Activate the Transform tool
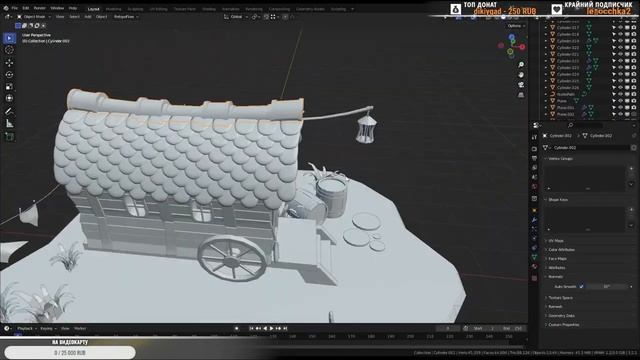 tap(9, 98)
